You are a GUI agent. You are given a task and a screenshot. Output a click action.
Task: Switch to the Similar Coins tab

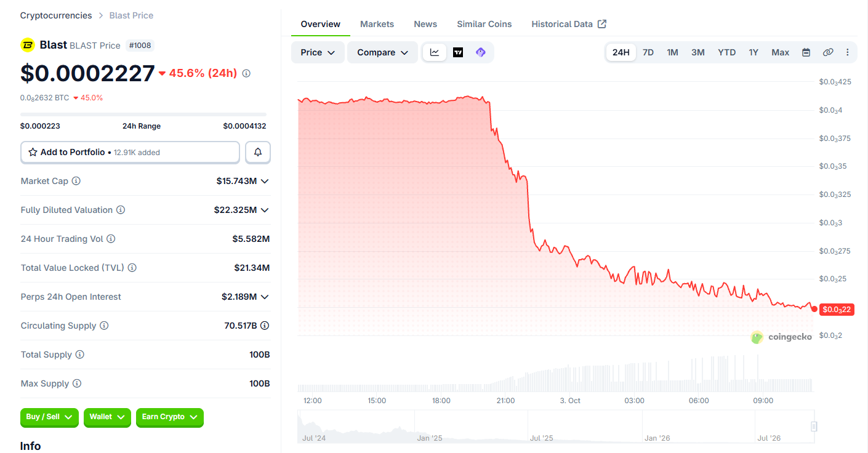click(x=484, y=24)
